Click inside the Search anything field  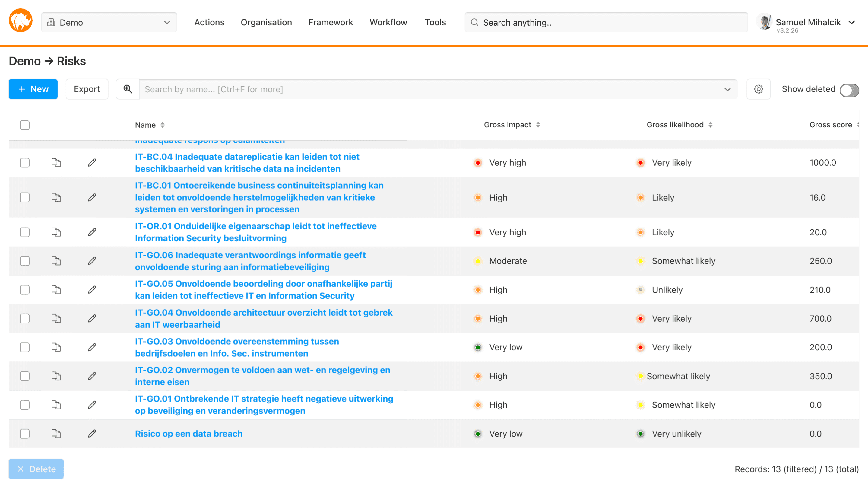[x=607, y=22]
